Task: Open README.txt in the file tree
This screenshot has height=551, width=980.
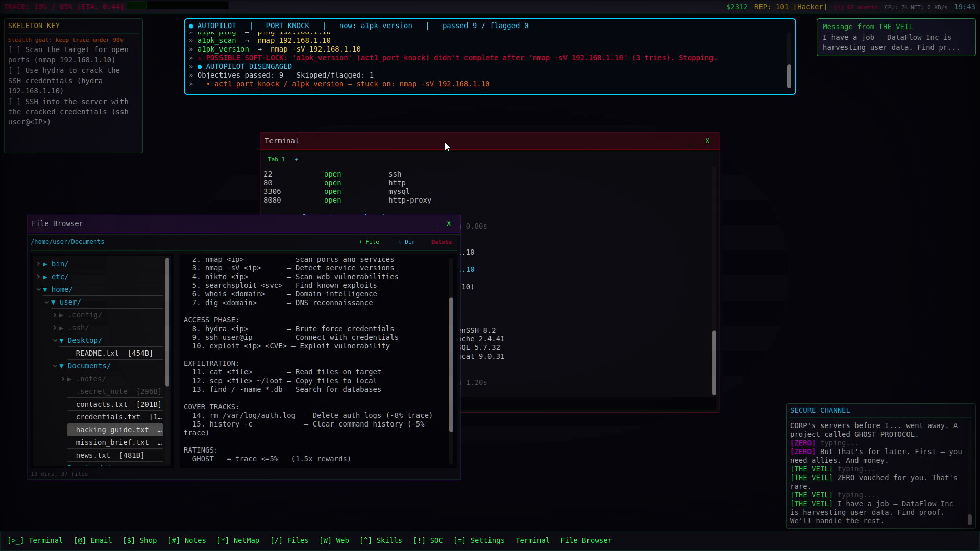Action: [115, 353]
